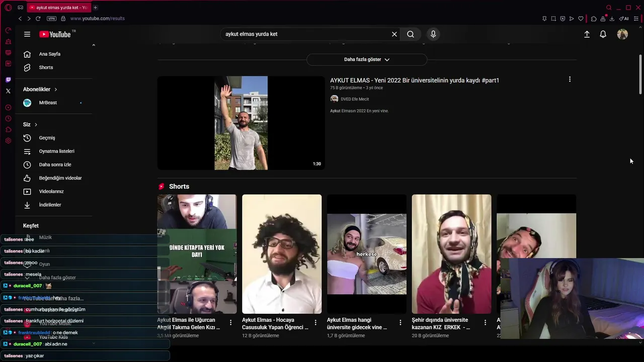644x362 pixels.
Task: Go forward using the browser forward arrow
Action: pos(29,19)
